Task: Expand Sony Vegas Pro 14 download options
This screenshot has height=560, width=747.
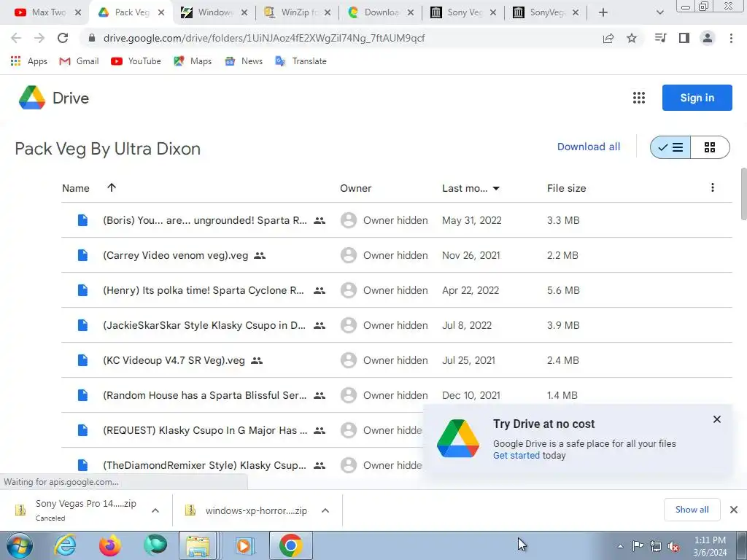Action: coord(155,510)
